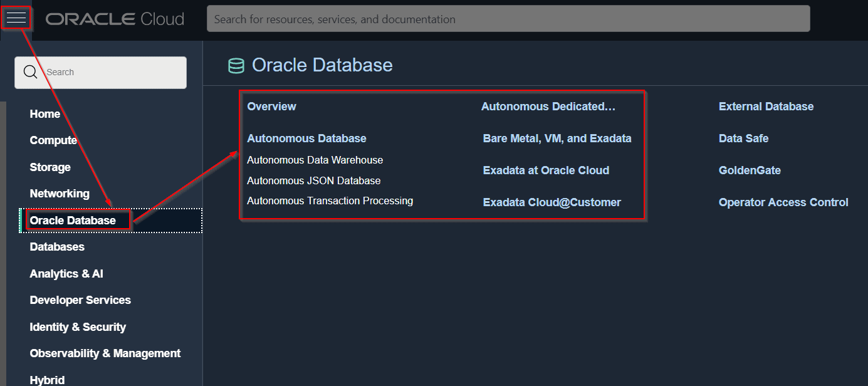Click the magnifier icon in sidebar search
The height and width of the screenshot is (386, 868).
(30, 72)
